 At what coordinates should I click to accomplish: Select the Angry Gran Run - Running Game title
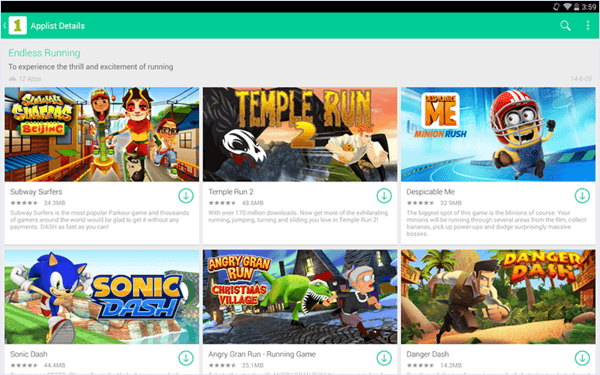point(262,354)
